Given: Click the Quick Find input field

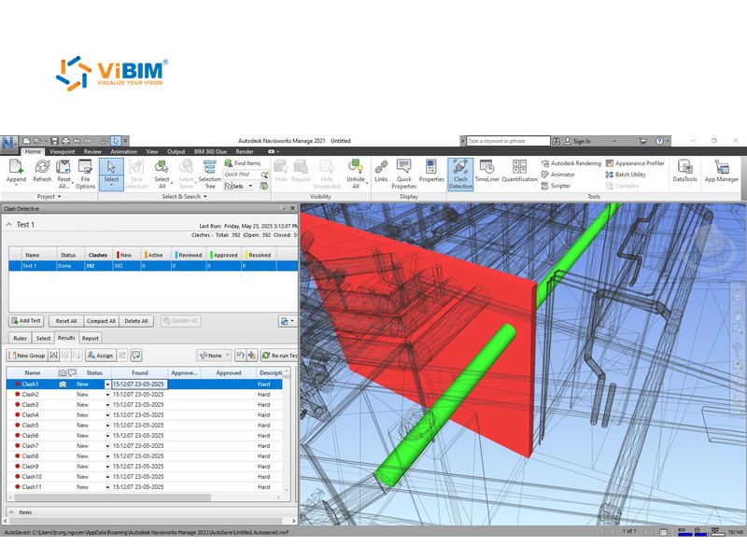Looking at the screenshot, I should [241, 175].
